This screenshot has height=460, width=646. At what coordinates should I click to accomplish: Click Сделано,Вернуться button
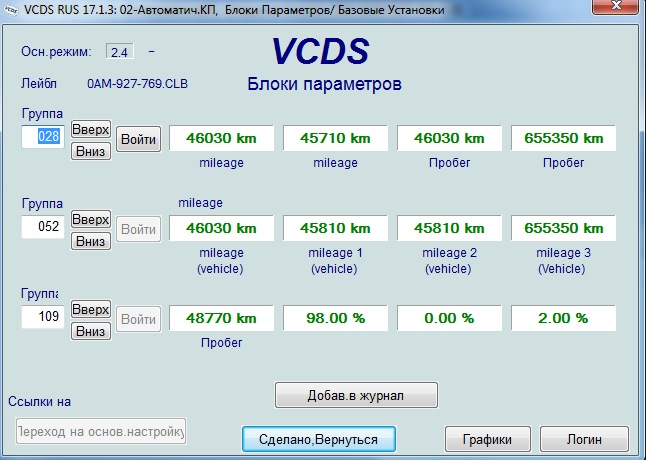[x=318, y=439]
